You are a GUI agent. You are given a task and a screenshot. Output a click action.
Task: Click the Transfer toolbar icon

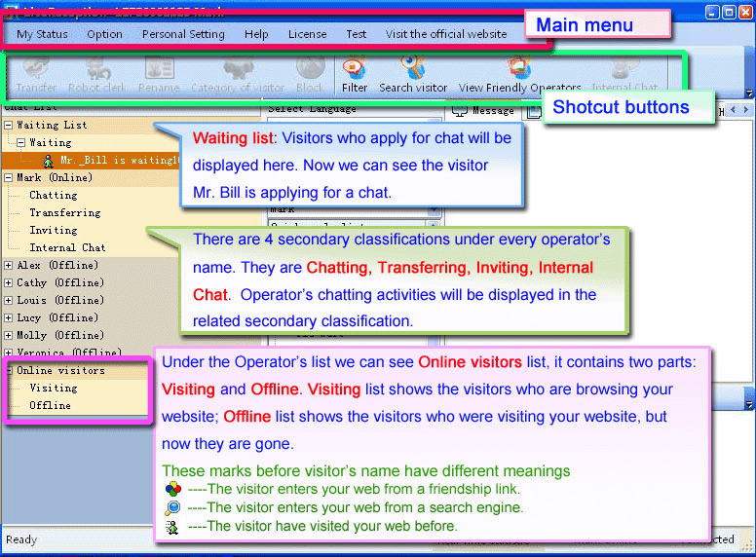36,75
